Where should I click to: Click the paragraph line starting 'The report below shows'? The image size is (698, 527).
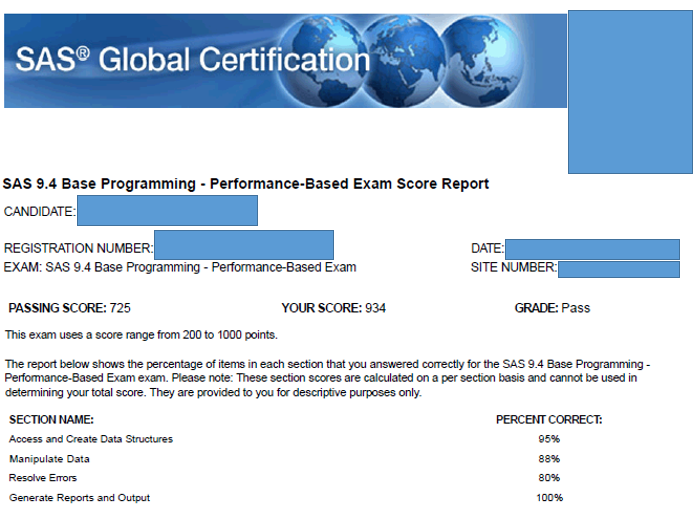[327, 364]
